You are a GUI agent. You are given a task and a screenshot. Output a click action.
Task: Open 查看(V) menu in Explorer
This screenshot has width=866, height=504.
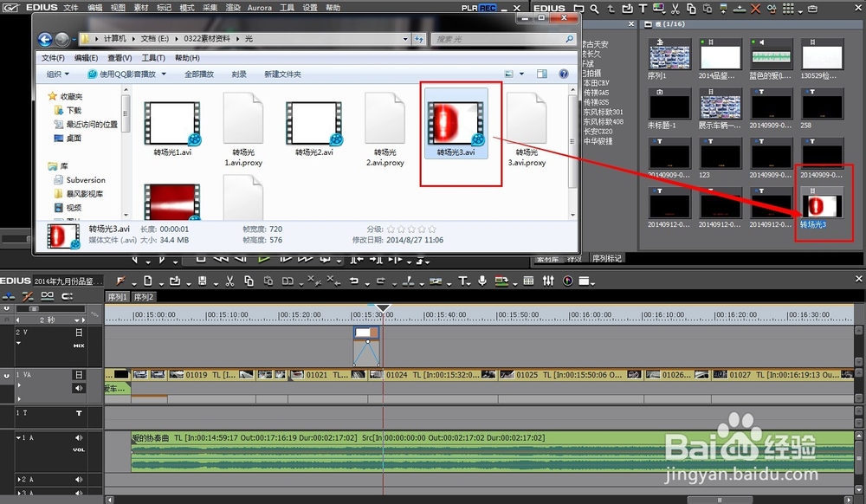tap(120, 58)
